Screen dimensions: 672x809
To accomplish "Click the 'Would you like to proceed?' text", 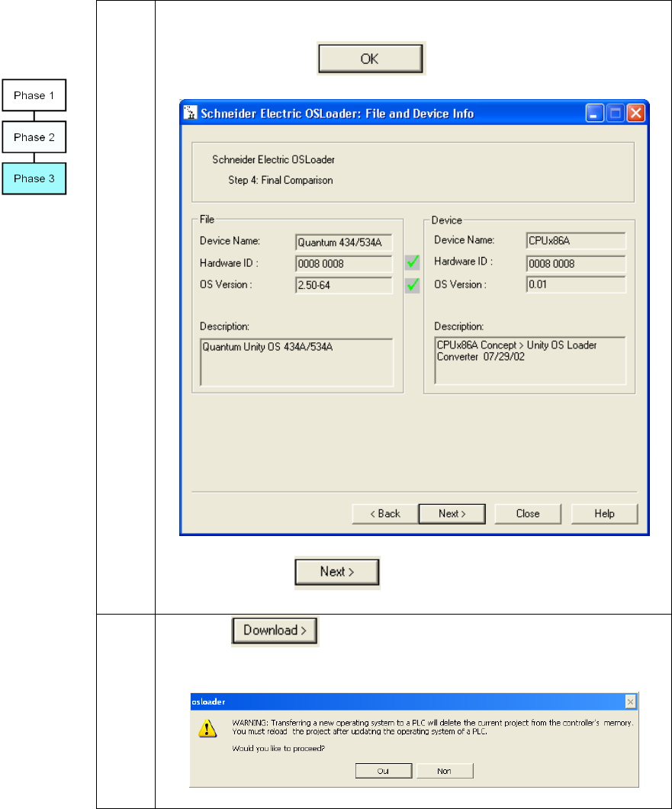I will point(278,748).
